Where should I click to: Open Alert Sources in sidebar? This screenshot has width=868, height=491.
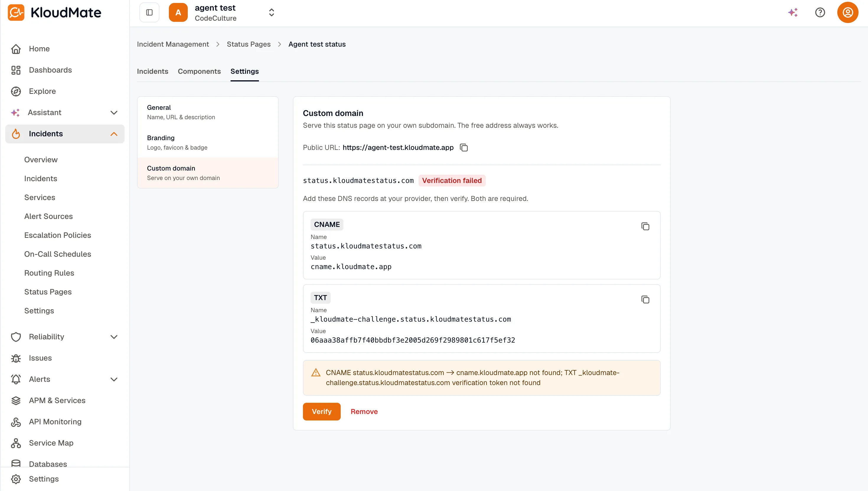point(48,217)
